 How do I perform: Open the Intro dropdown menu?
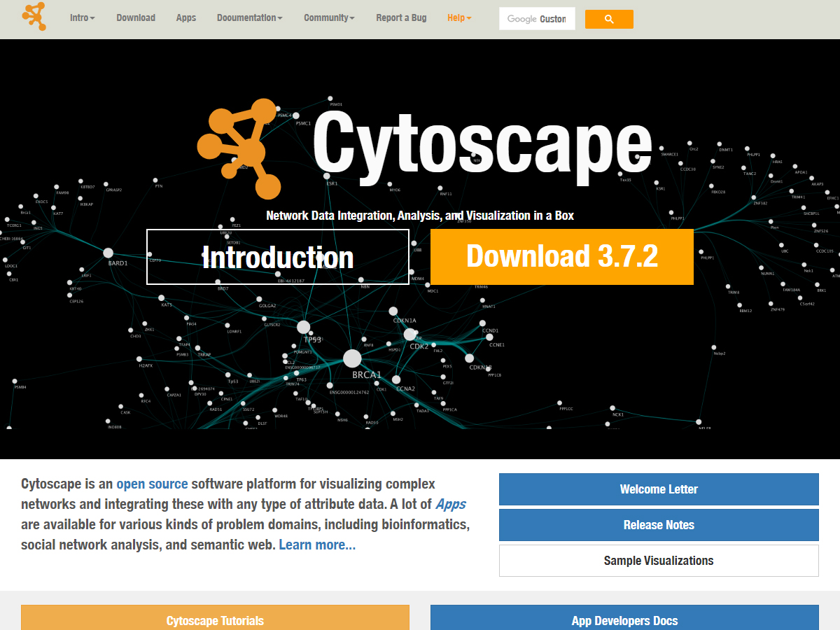click(x=82, y=18)
